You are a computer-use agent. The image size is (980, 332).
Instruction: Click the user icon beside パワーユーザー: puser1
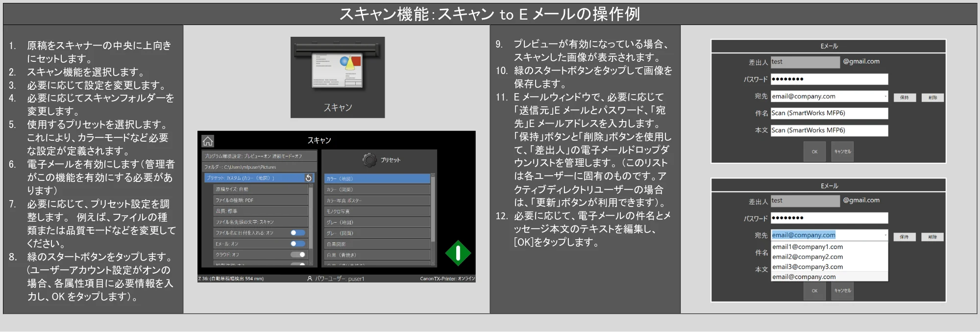coord(310,279)
